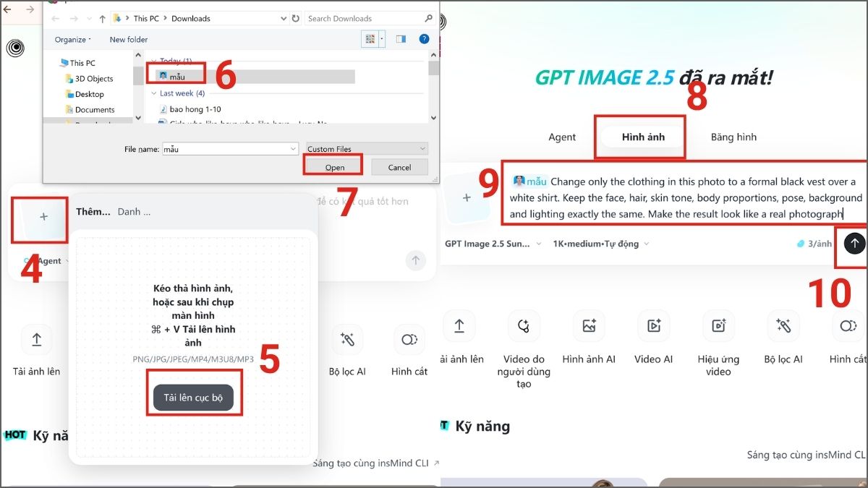Click the Hình cắt icon in right panel
The image size is (868, 488).
[848, 326]
